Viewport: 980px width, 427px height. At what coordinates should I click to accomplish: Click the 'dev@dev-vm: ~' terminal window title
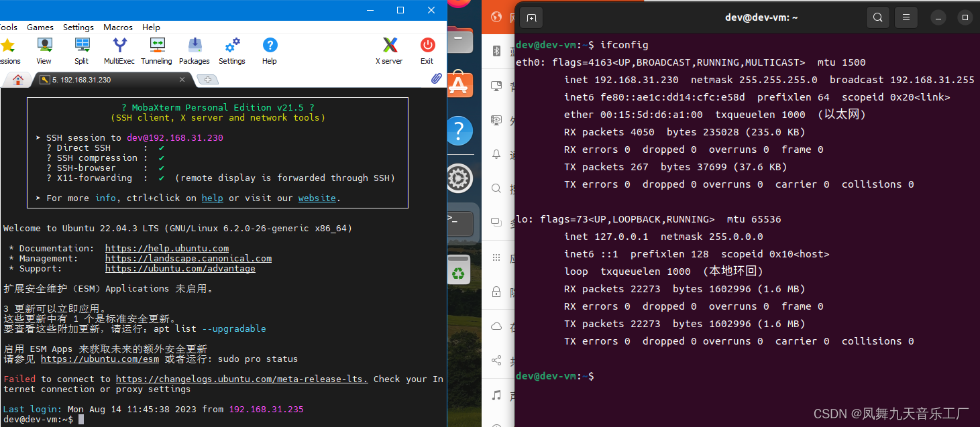coord(761,17)
